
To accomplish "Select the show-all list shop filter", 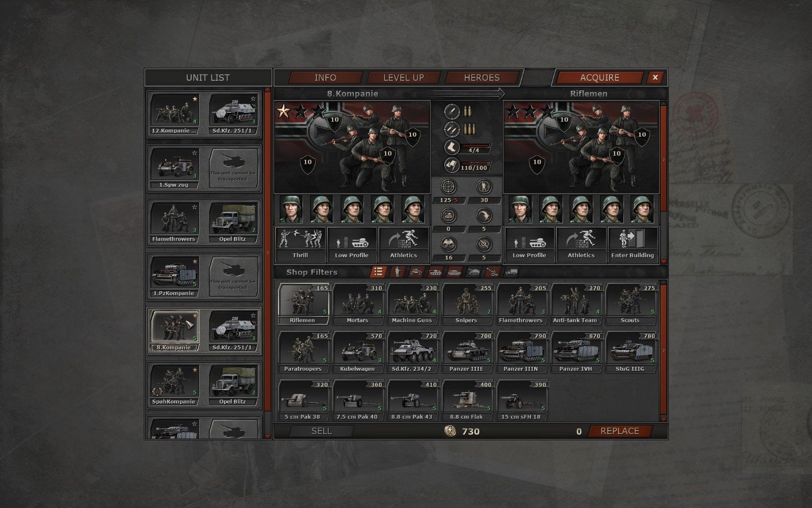I will (378, 272).
